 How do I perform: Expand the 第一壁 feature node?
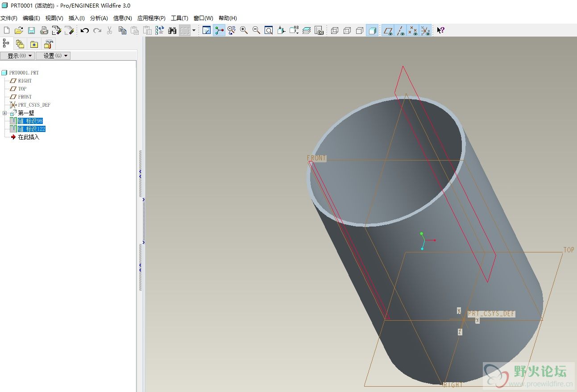(x=4, y=113)
